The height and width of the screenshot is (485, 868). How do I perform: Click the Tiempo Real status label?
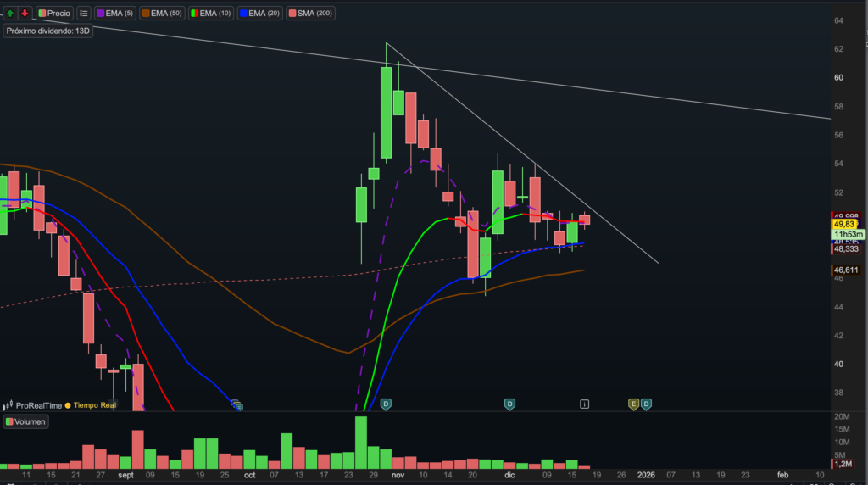(x=97, y=406)
